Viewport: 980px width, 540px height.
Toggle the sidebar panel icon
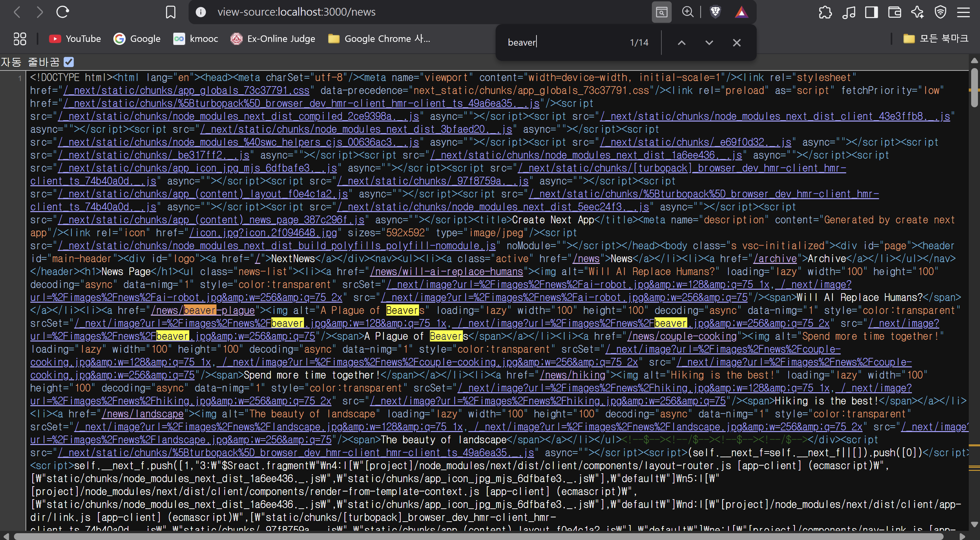click(x=871, y=12)
